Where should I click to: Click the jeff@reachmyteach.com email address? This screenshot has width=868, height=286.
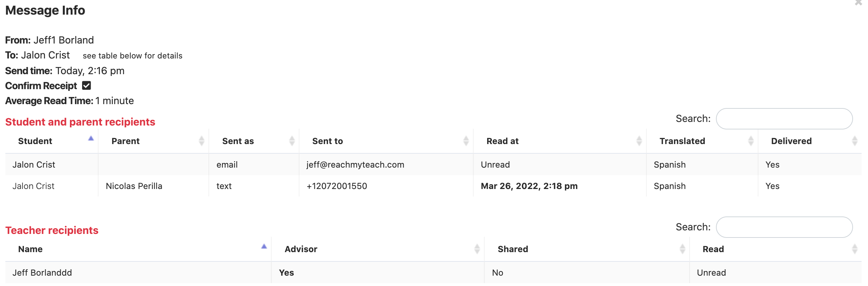355,165
